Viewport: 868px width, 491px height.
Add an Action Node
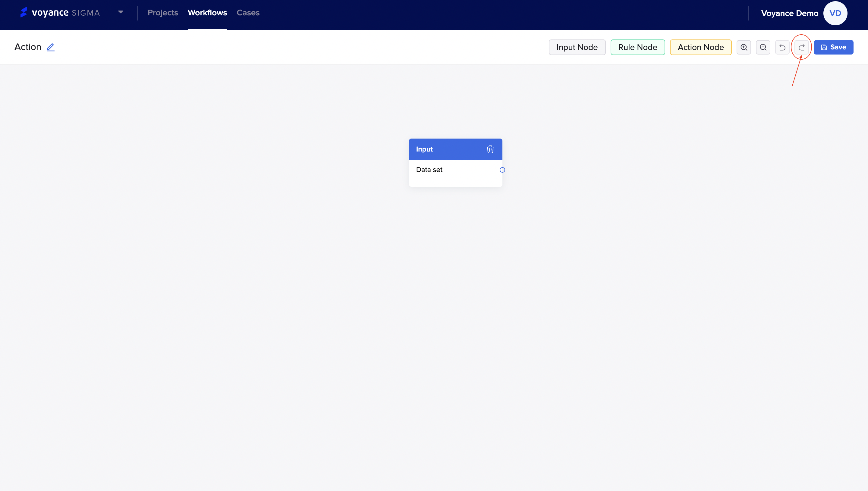pyautogui.click(x=701, y=47)
